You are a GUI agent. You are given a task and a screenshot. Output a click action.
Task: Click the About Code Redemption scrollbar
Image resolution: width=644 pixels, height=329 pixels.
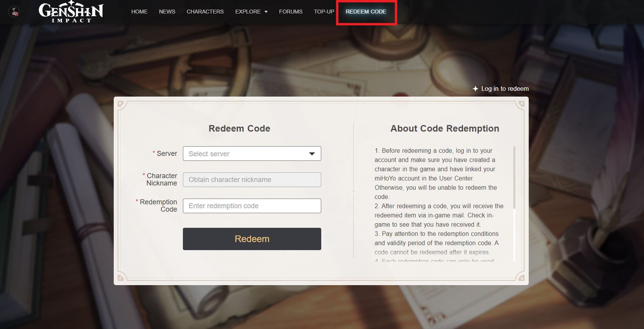coord(514,177)
